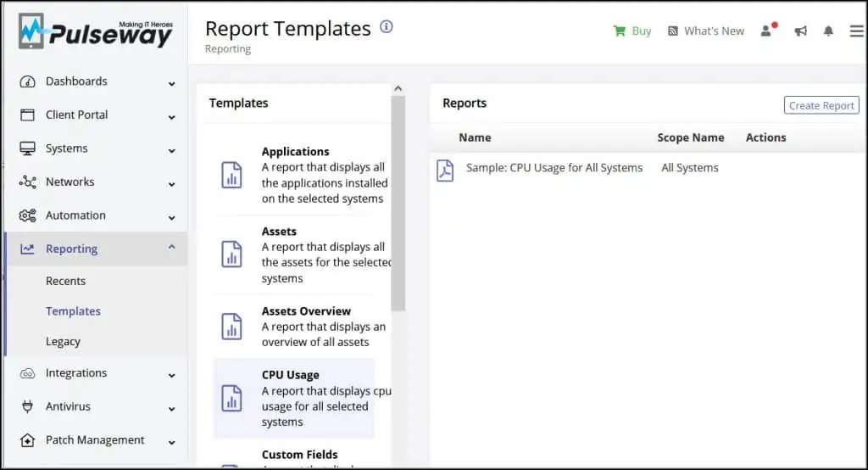Click the Templates panel scrollbar thumb
868x470 pixels.
398,204
